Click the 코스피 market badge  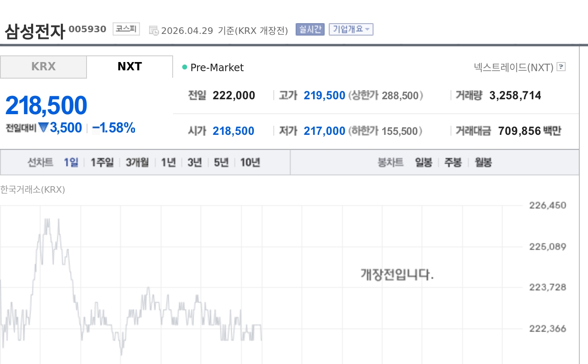tap(126, 29)
